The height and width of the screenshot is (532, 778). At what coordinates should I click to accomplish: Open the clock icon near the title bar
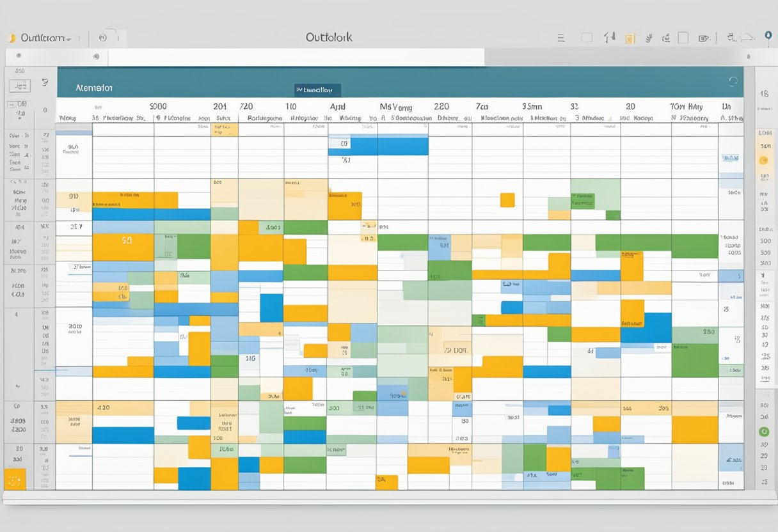click(102, 37)
